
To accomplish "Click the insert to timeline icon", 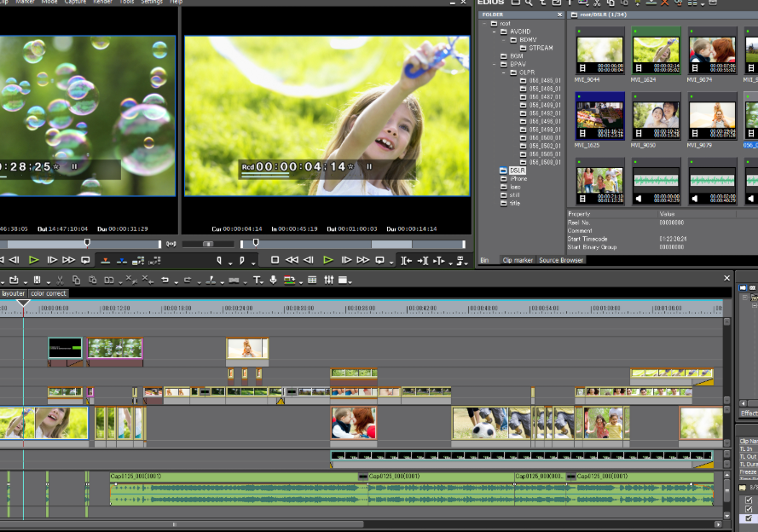I will coord(105,260).
